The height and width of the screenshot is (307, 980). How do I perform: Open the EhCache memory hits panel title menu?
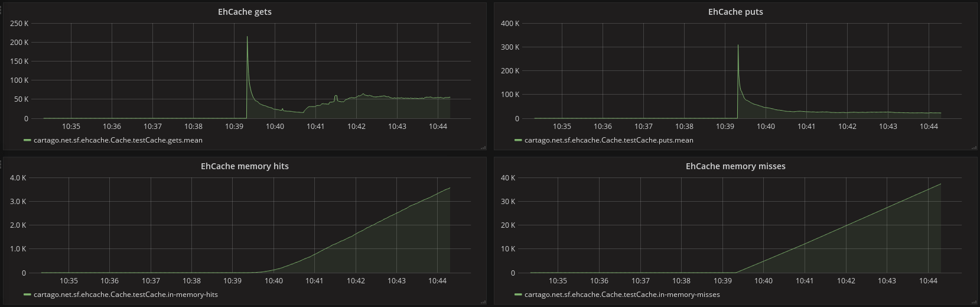point(245,166)
